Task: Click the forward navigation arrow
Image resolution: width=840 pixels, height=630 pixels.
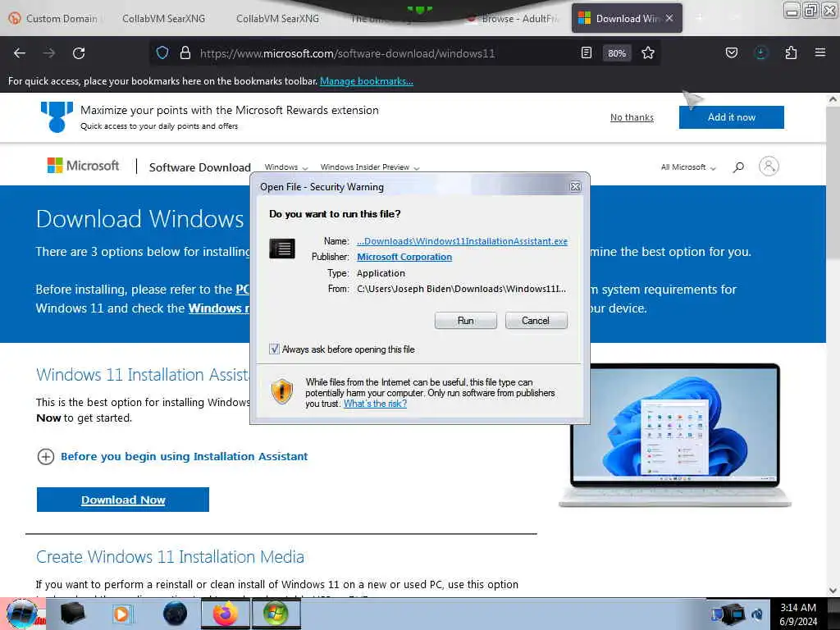Action: pyautogui.click(x=48, y=53)
